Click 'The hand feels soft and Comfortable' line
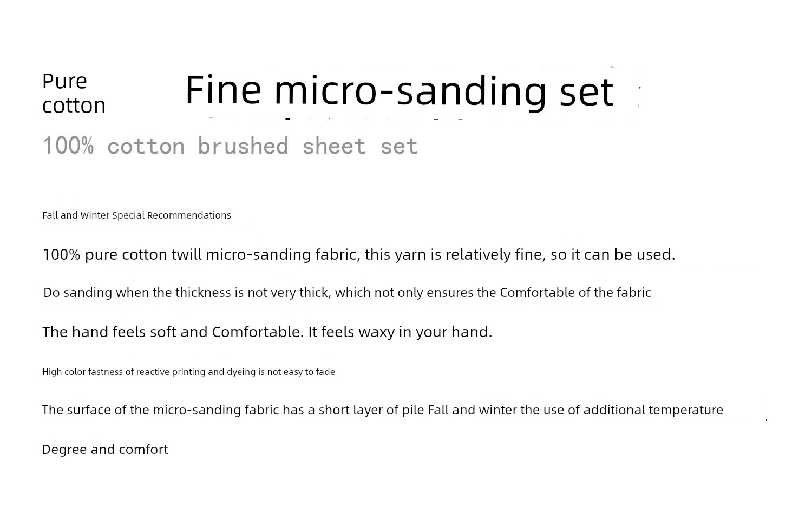 click(267, 332)
